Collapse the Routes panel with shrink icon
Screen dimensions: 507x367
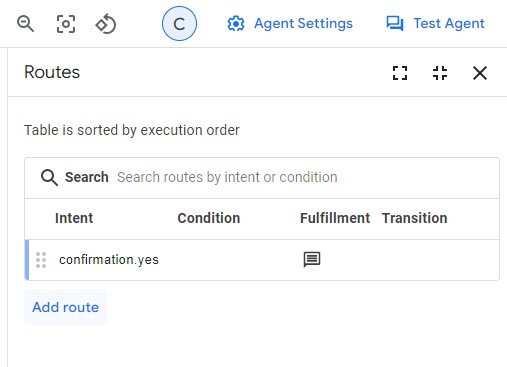point(440,73)
